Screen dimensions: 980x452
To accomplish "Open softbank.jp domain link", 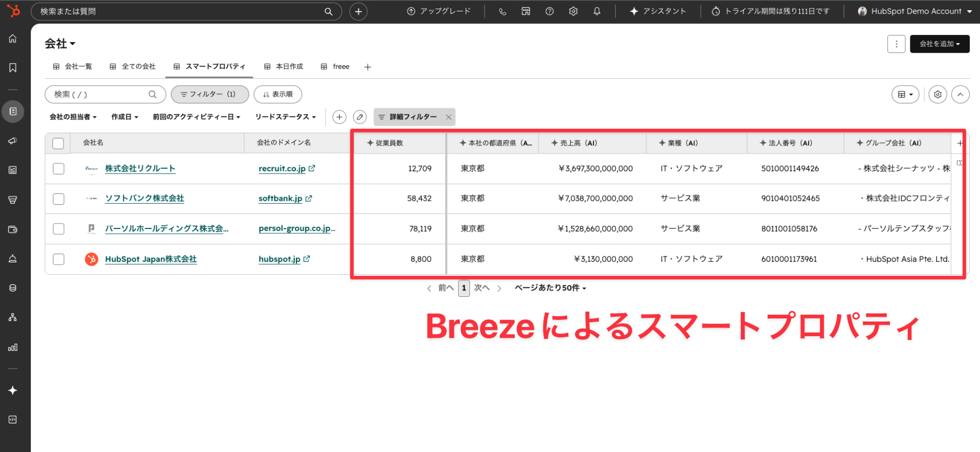I will coord(280,199).
